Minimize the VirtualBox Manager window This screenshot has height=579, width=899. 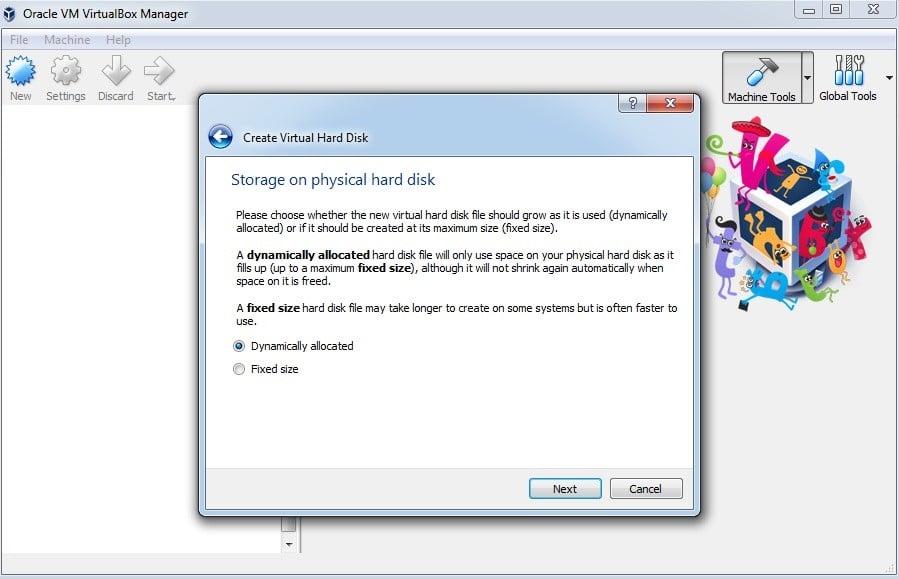point(808,10)
